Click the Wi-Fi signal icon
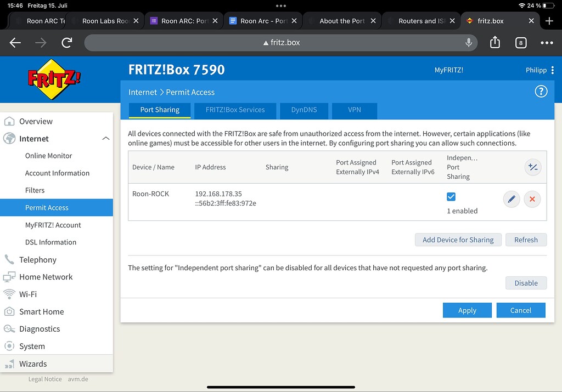Screen dimensions: 562x392 tap(9, 294)
